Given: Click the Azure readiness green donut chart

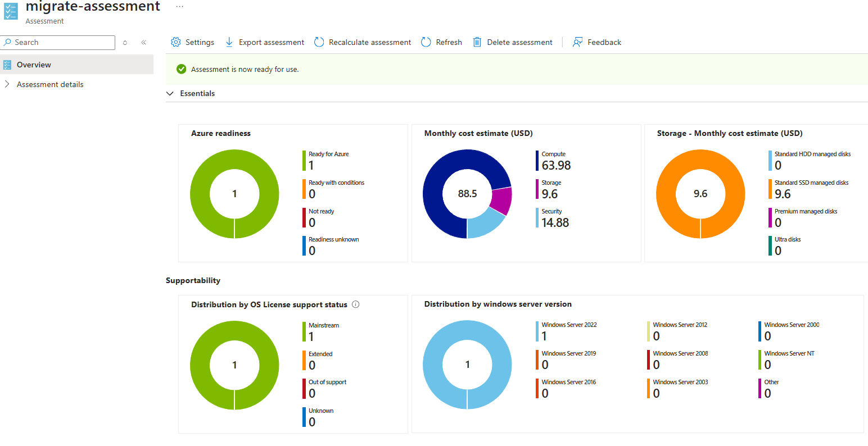Looking at the screenshot, I should pos(234,194).
